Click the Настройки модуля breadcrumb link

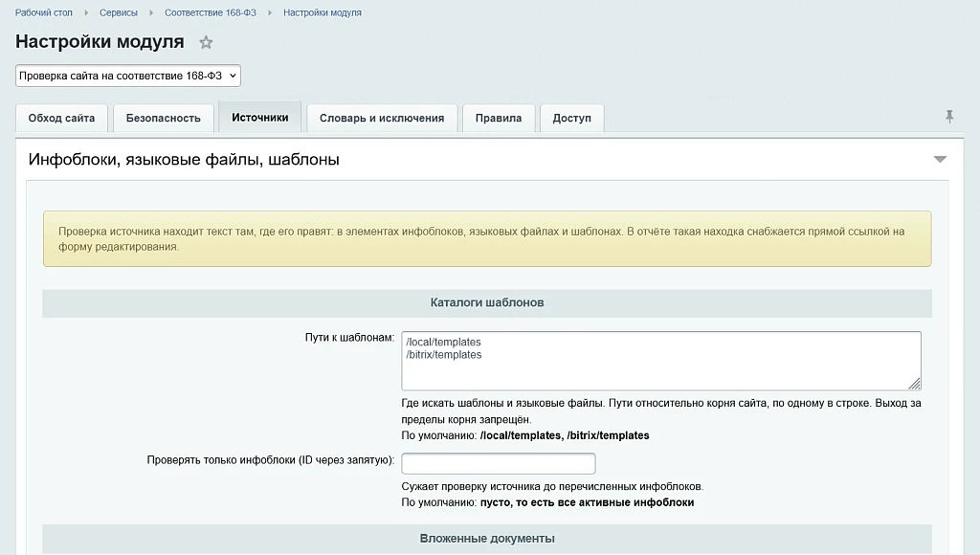322,12
